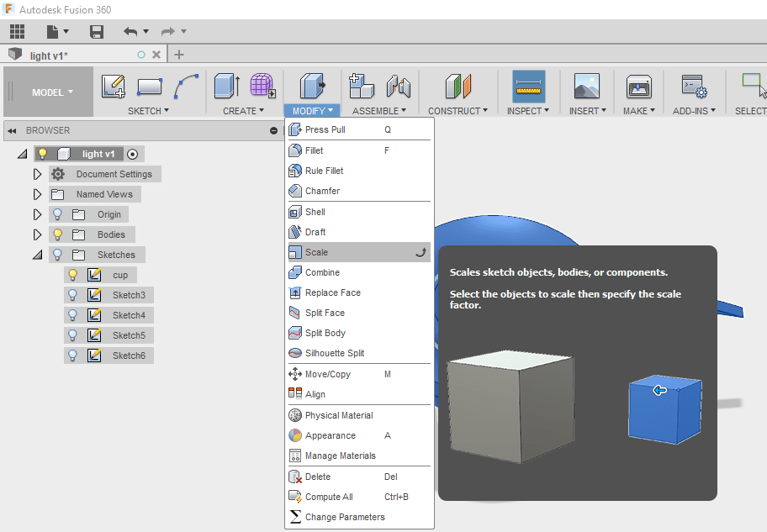Screen dimensions: 767x532
Task: Choose Change Parameters menu entry
Action: (x=359, y=517)
